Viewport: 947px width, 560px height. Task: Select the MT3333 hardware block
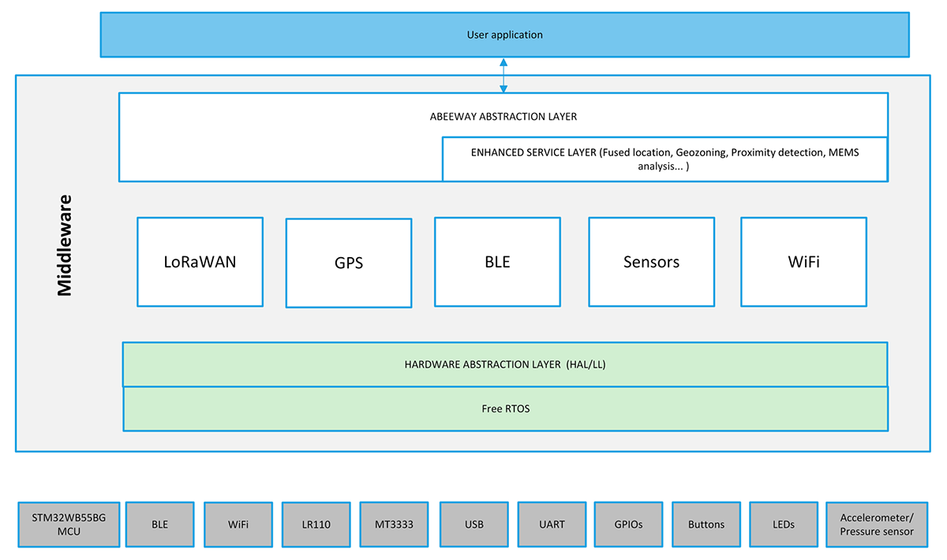click(x=394, y=524)
